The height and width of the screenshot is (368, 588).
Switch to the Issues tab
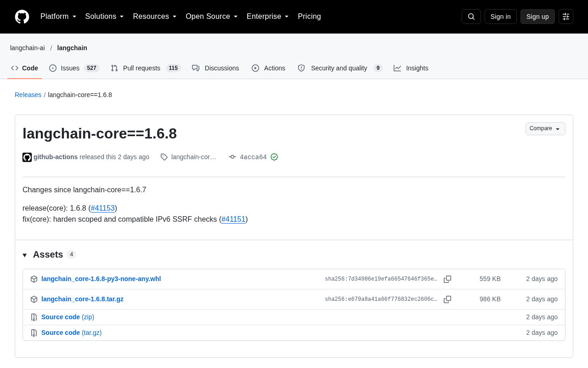point(74,68)
